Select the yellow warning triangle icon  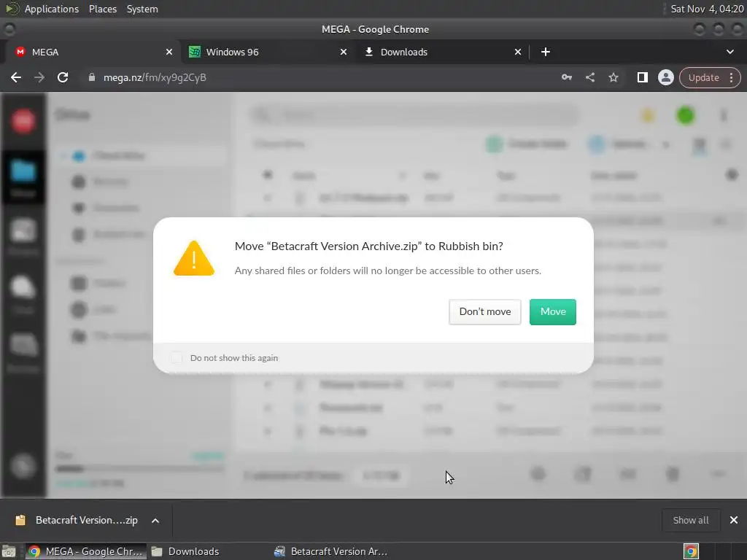click(x=194, y=259)
